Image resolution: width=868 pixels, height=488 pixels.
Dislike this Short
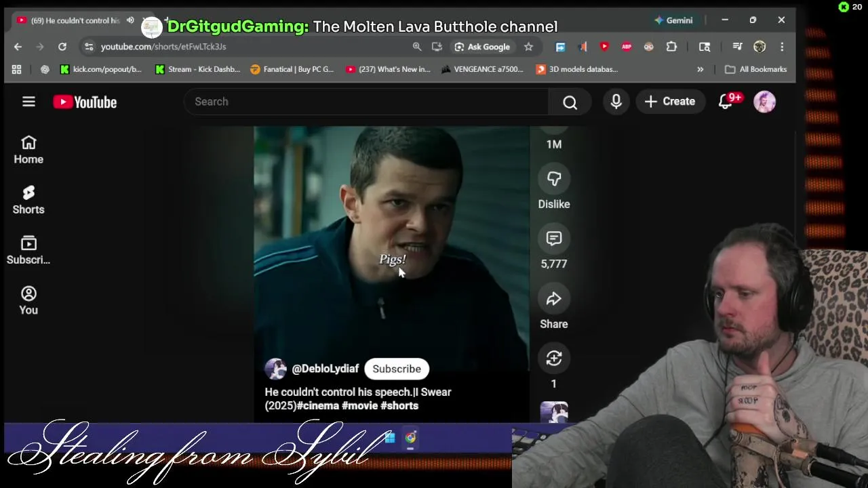click(x=554, y=179)
